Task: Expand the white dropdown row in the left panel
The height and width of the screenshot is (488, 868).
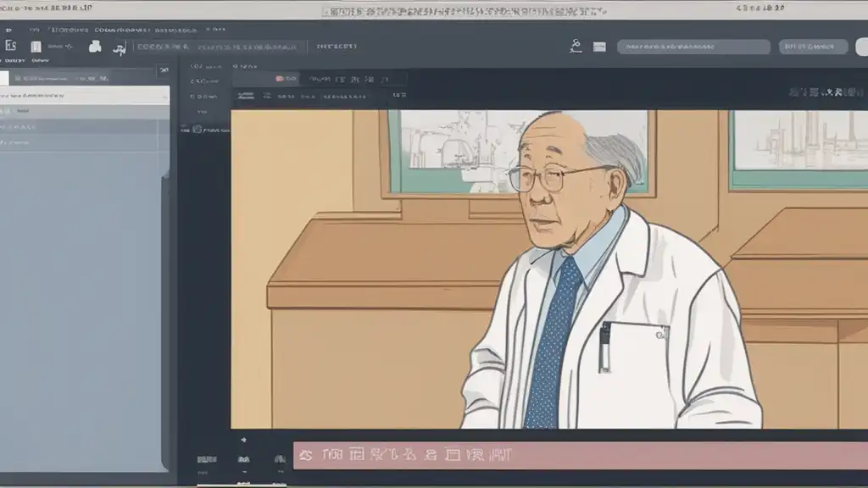Action: tap(84, 96)
